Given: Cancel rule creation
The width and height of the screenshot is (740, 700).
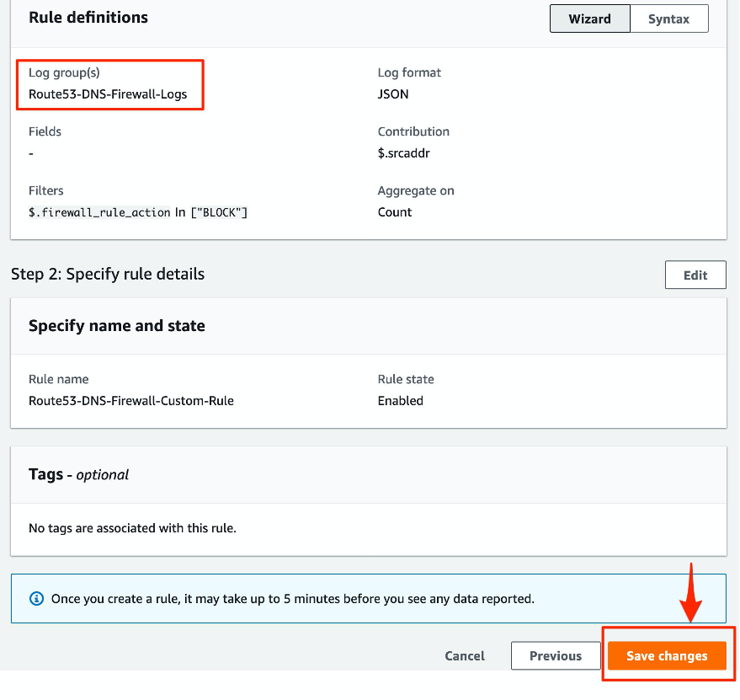Looking at the screenshot, I should point(464,655).
